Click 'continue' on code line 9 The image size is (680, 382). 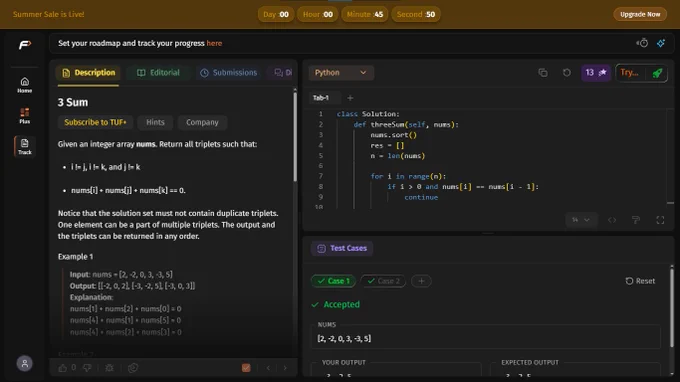[421, 197]
